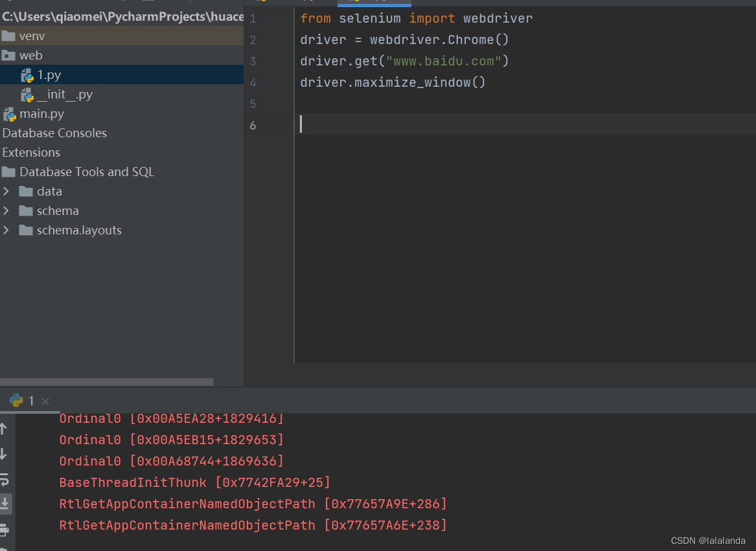Click the up stack trace arrow
Image resolution: width=756 pixels, height=551 pixels.
click(3, 428)
